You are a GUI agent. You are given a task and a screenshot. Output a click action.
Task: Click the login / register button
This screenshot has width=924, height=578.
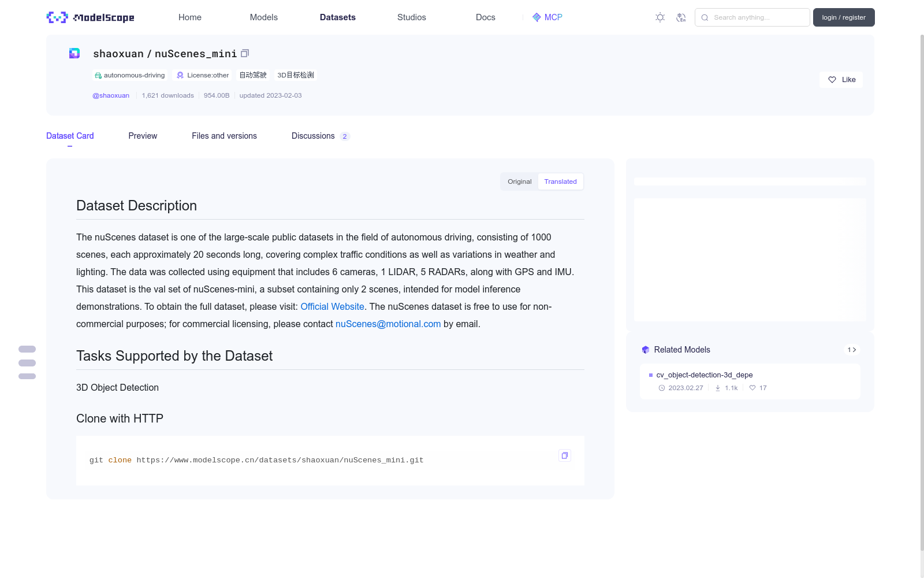pyautogui.click(x=844, y=17)
